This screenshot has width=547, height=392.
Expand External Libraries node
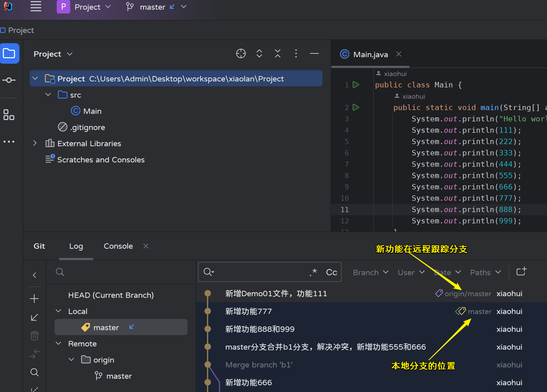(x=35, y=143)
